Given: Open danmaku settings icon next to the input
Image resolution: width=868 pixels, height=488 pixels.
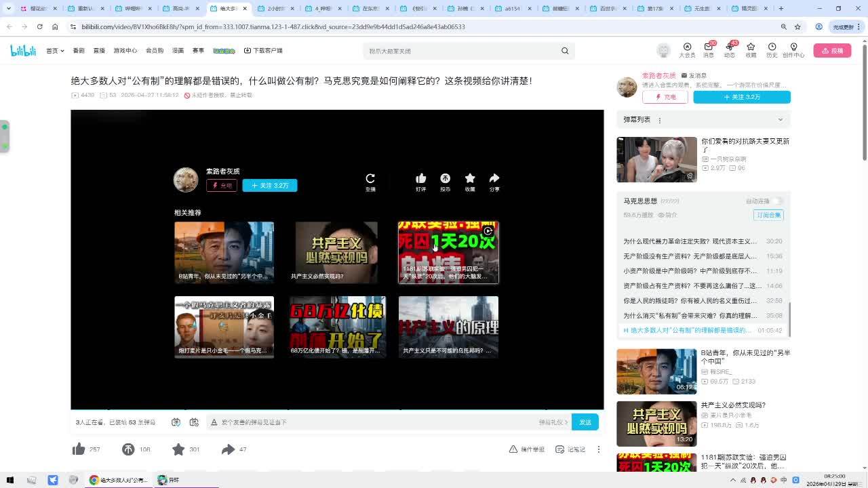Looking at the screenshot, I should click(x=194, y=422).
